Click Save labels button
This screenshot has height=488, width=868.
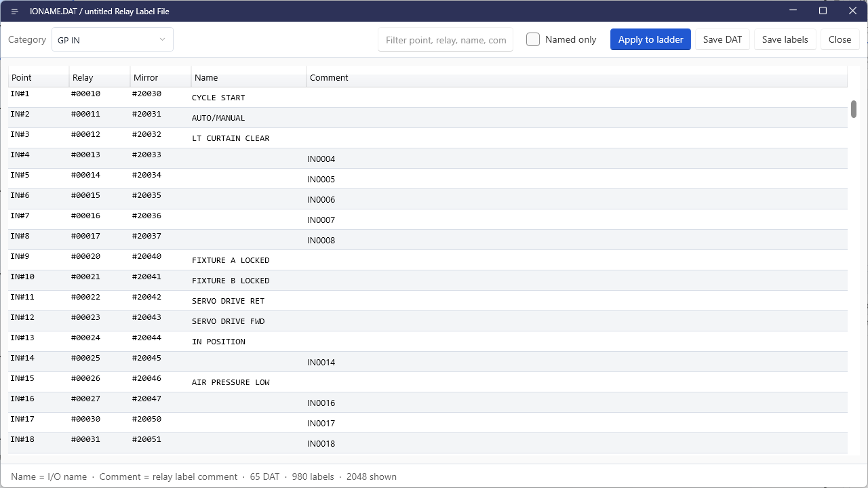(785, 39)
